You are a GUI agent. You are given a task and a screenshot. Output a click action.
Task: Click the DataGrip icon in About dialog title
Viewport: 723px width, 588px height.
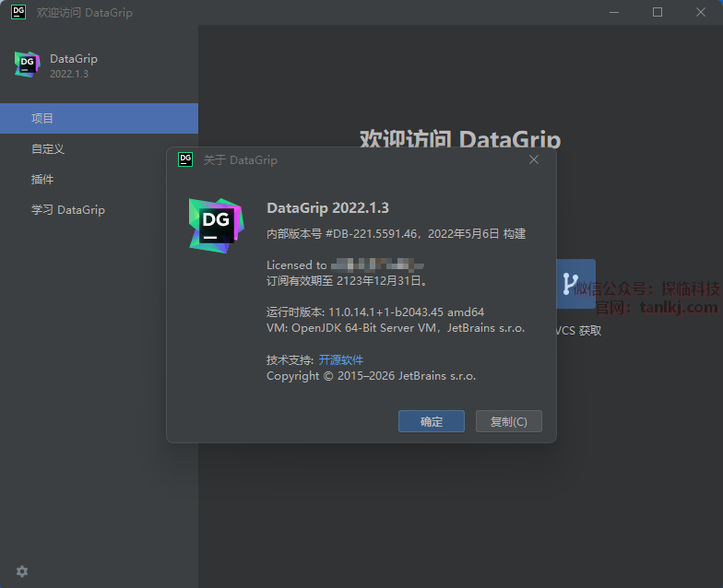(185, 159)
